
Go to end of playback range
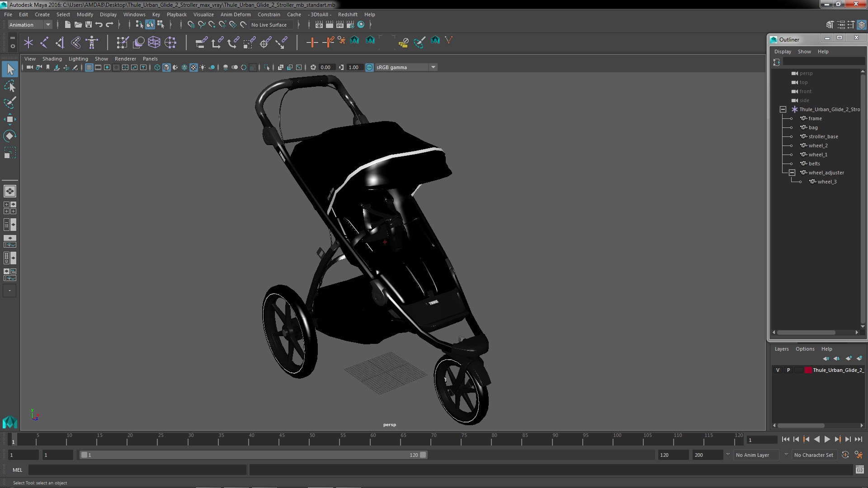(x=859, y=439)
